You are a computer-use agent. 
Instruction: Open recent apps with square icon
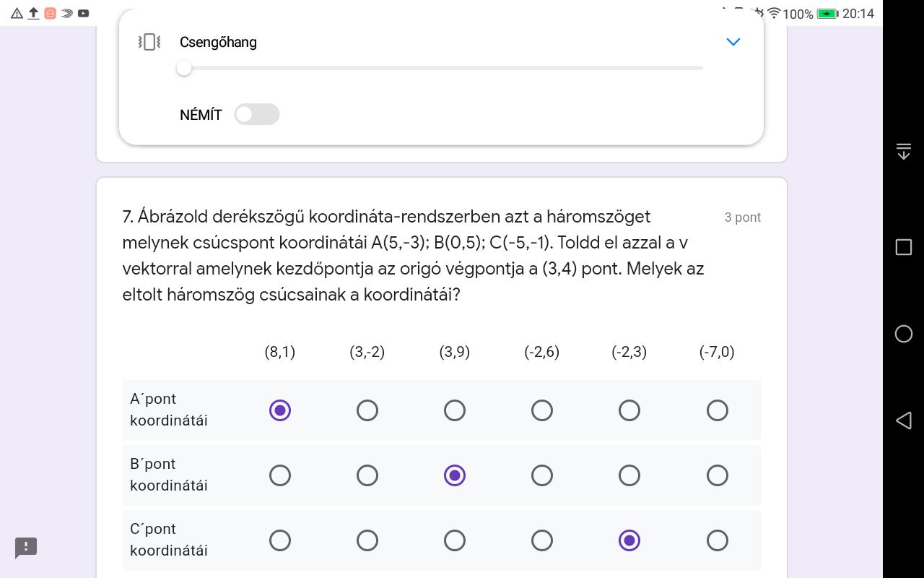click(903, 247)
